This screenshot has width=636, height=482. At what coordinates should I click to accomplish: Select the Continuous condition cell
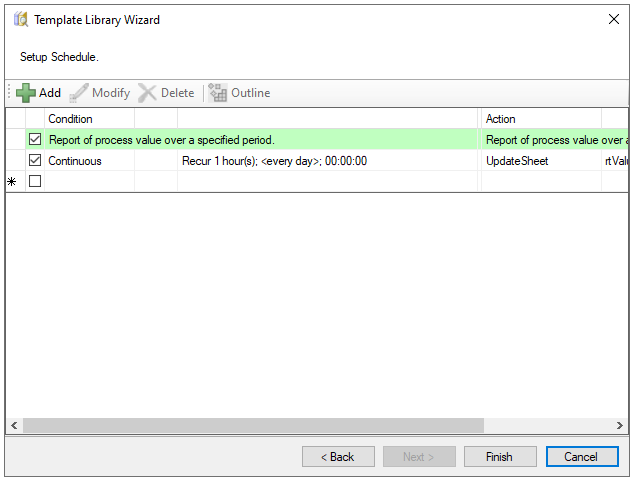89,161
